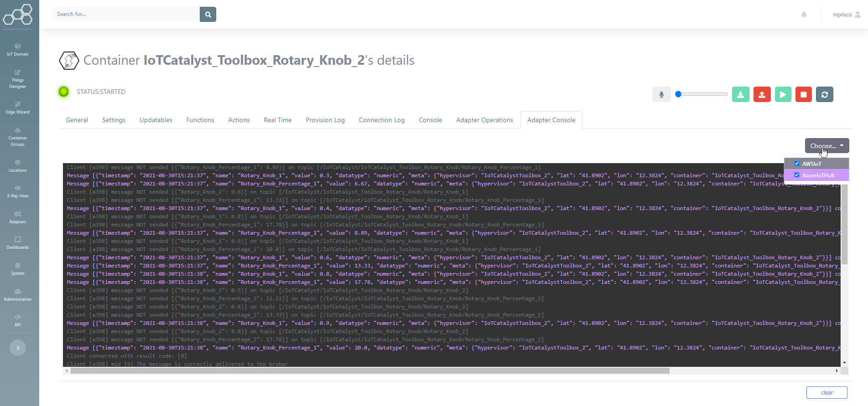
Task: Open the Choose... dropdown
Action: click(x=827, y=146)
